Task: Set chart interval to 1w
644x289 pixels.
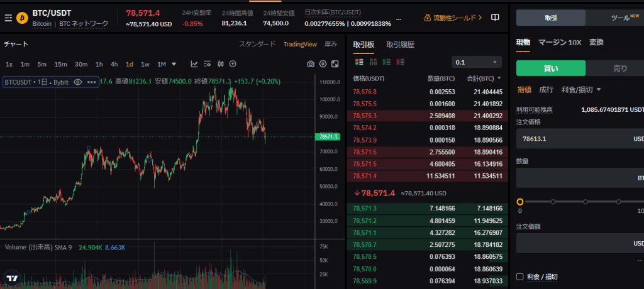Action: [x=145, y=65]
